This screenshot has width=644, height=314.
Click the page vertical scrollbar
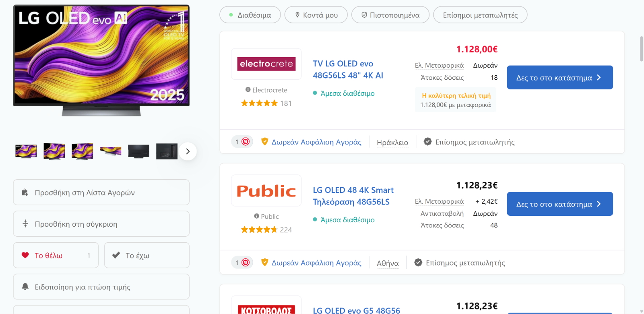(x=642, y=49)
